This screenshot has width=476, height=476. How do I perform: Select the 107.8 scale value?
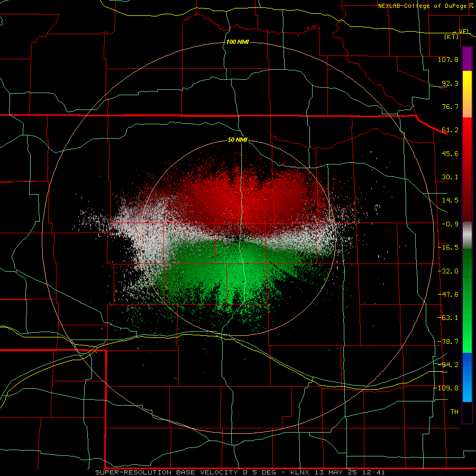pos(448,59)
